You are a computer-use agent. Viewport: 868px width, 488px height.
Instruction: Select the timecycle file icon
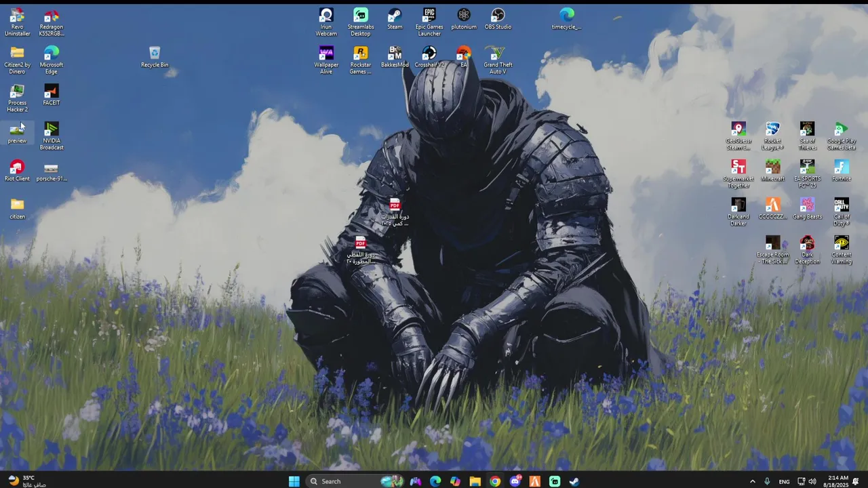[x=567, y=19]
